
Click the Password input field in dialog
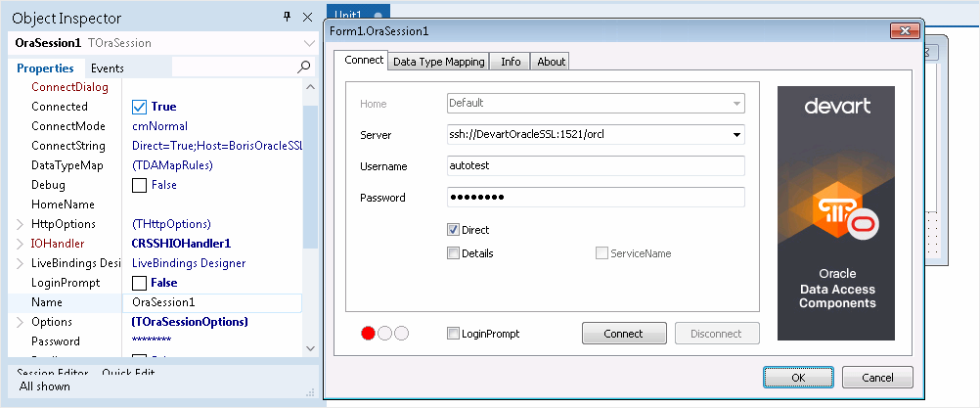click(x=596, y=198)
